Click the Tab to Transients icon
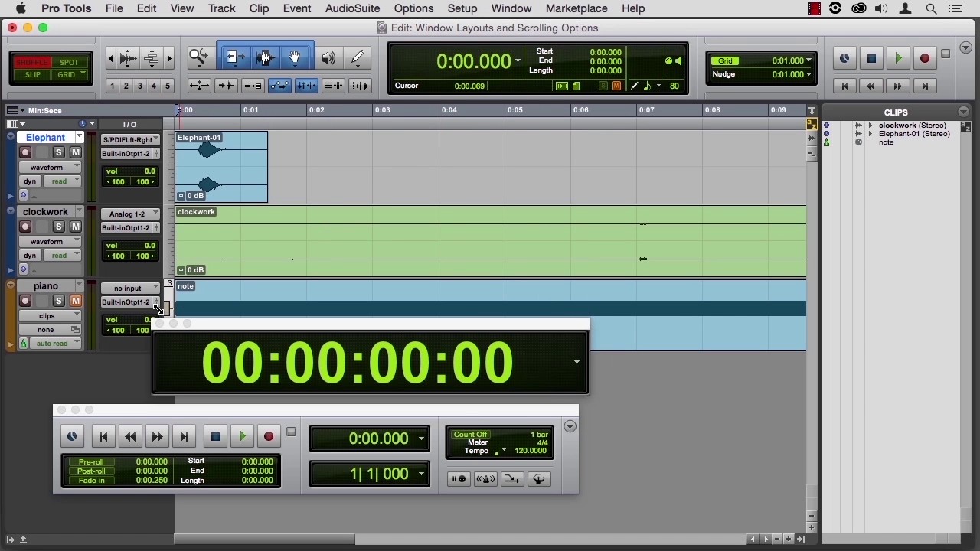 pyautogui.click(x=226, y=86)
